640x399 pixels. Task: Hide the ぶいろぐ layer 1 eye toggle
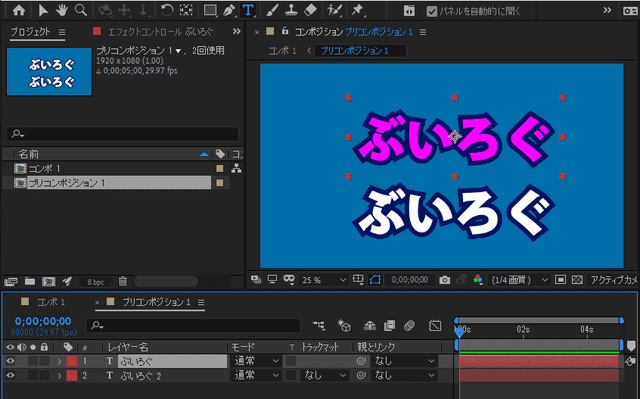[10, 361]
